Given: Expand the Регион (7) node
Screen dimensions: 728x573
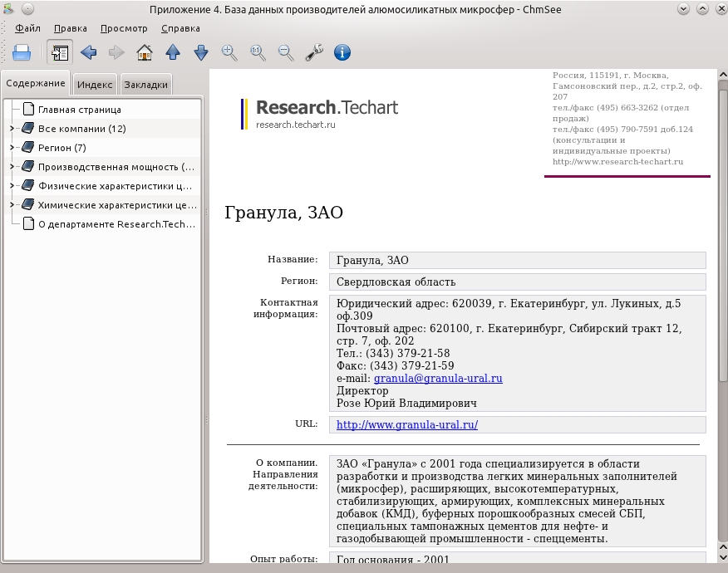Looking at the screenshot, I should (12, 148).
